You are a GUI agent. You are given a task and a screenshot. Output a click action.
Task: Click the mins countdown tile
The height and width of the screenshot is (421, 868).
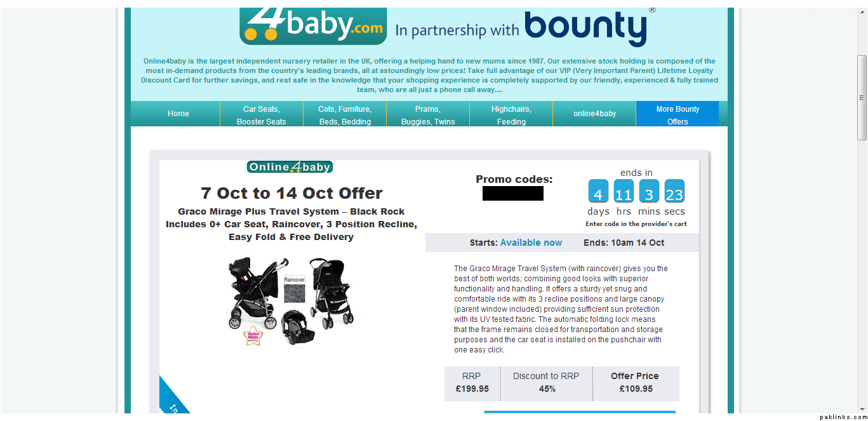649,191
